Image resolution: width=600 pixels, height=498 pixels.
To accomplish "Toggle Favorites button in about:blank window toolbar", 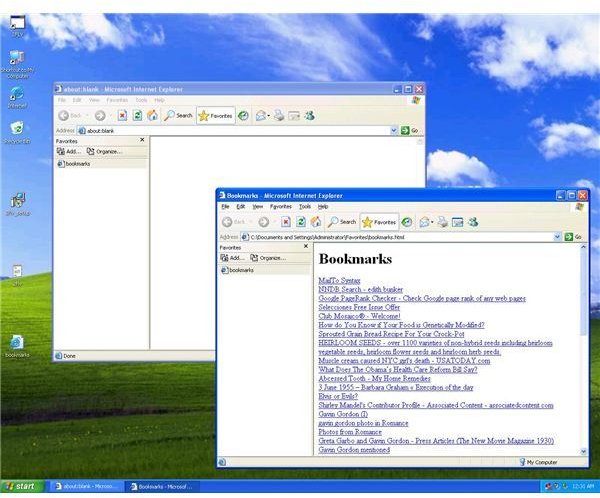I will (x=216, y=116).
